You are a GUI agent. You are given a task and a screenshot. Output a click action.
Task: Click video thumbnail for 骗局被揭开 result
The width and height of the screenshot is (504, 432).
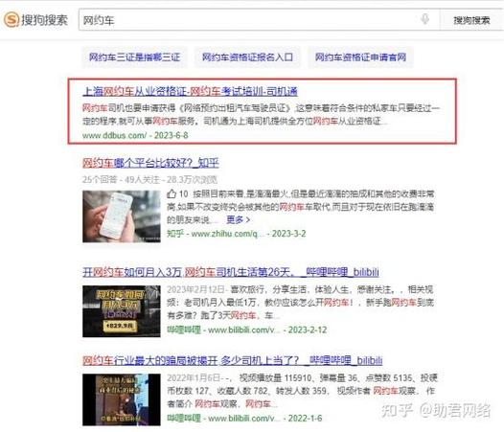121,399
